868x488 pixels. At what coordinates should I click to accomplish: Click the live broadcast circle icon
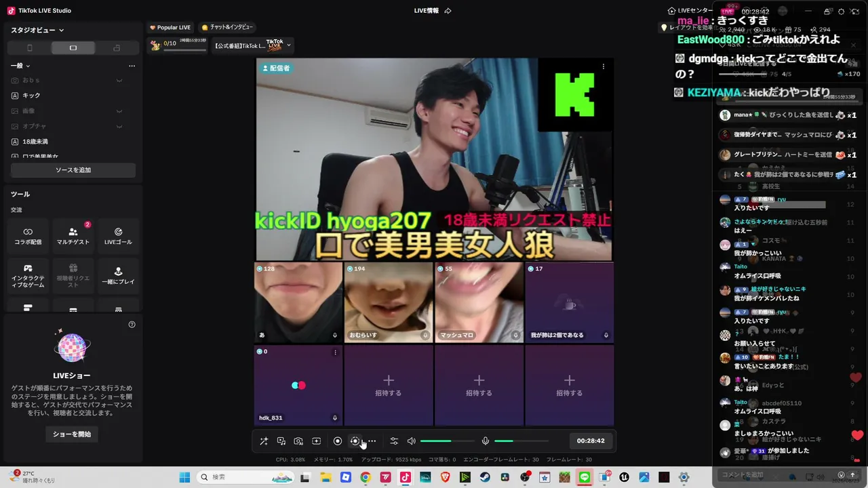[355, 441]
